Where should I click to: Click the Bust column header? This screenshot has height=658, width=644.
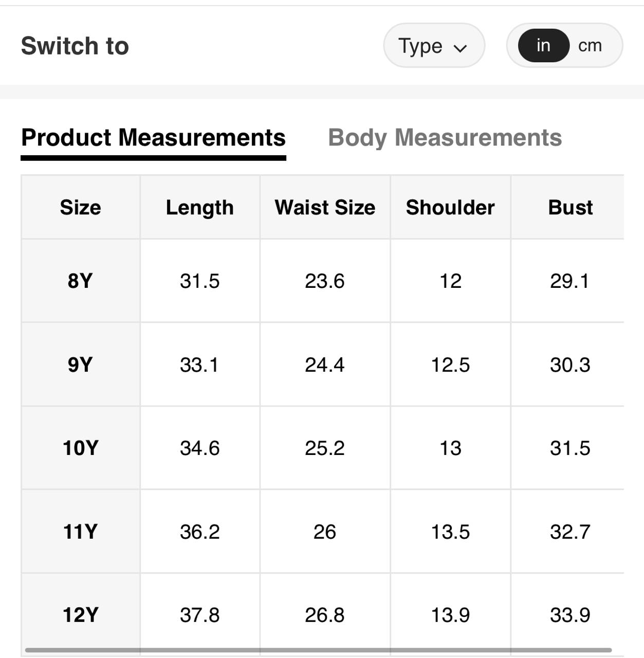pyautogui.click(x=570, y=208)
